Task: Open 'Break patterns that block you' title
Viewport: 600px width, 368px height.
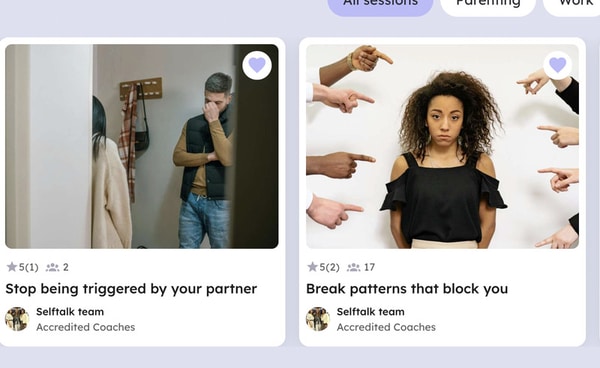Action: pyautogui.click(x=407, y=289)
